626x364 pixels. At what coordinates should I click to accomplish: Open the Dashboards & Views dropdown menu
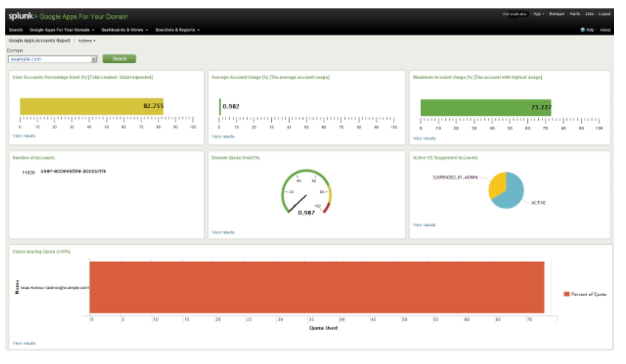click(124, 30)
